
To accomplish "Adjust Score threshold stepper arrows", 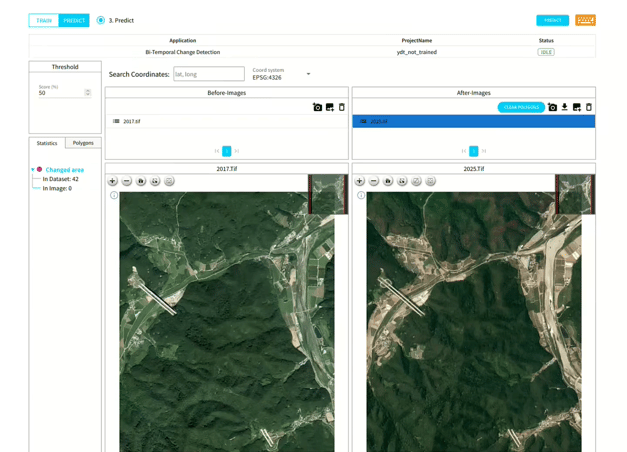I will pyautogui.click(x=88, y=93).
